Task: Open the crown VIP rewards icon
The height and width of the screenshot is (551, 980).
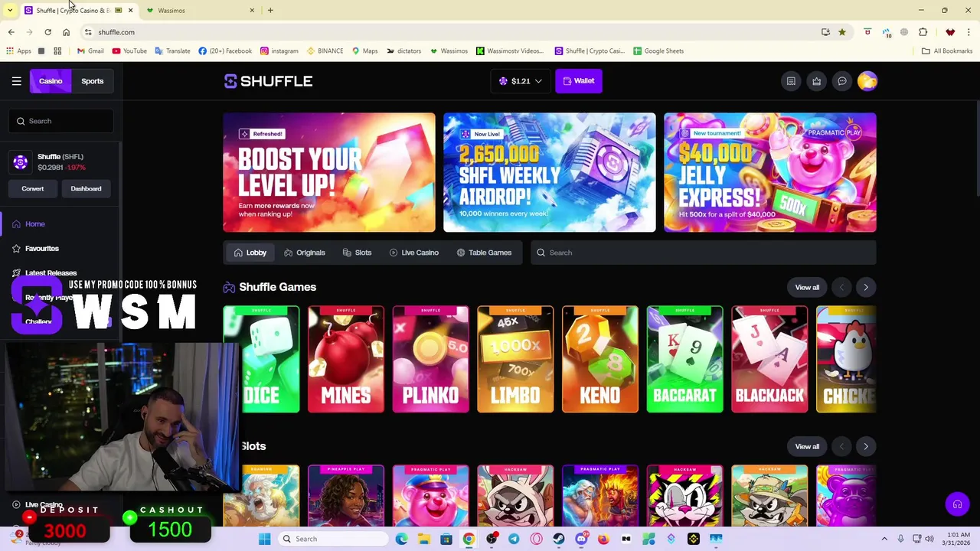Action: click(x=816, y=81)
